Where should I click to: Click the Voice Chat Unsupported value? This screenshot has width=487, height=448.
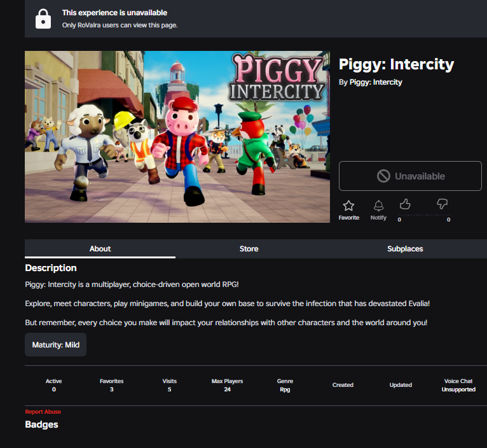tap(458, 389)
